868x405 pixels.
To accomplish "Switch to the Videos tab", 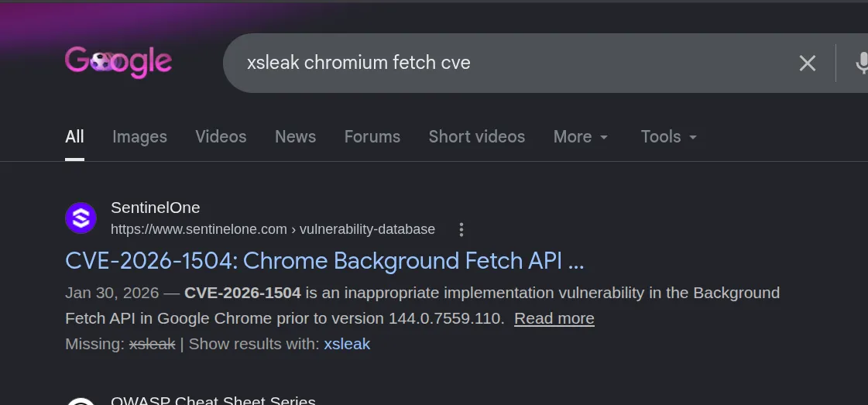I will [x=221, y=136].
